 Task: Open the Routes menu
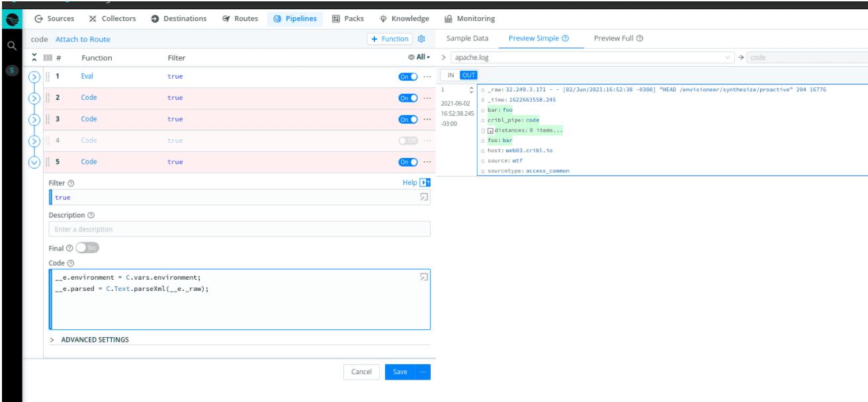[240, 19]
